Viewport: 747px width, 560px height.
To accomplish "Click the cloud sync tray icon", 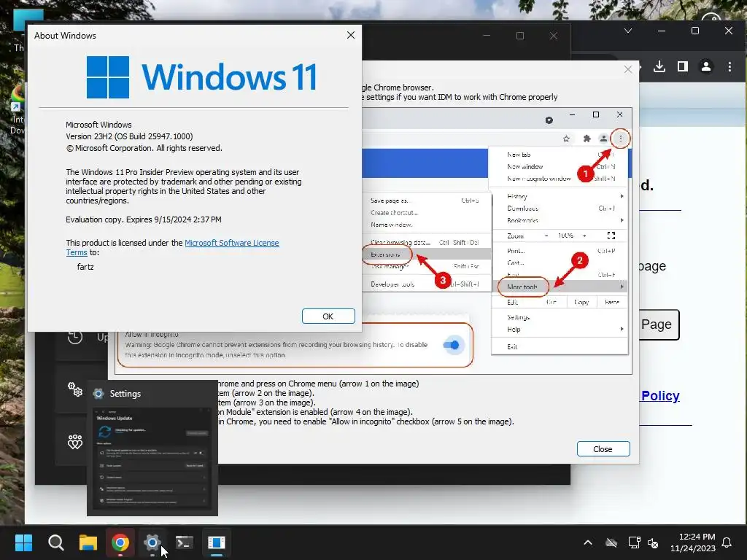I will [x=611, y=542].
